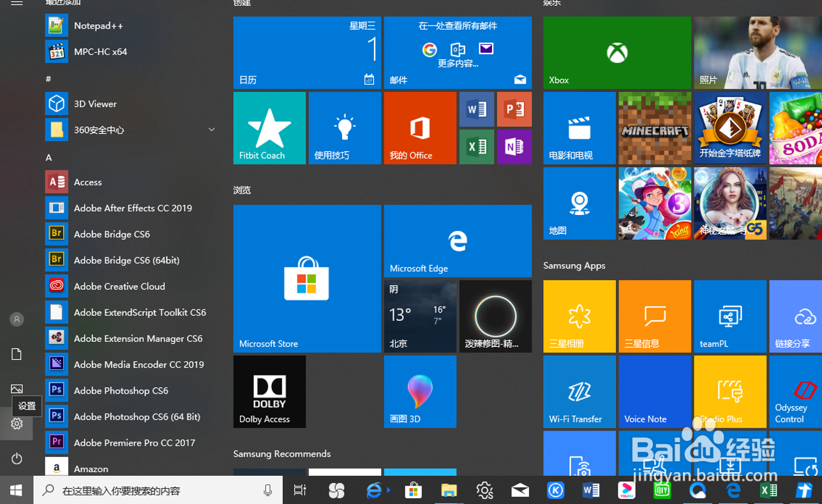822x504 pixels.
Task: Launch Adobe Media Encoder CC 2019
Action: click(x=131, y=364)
